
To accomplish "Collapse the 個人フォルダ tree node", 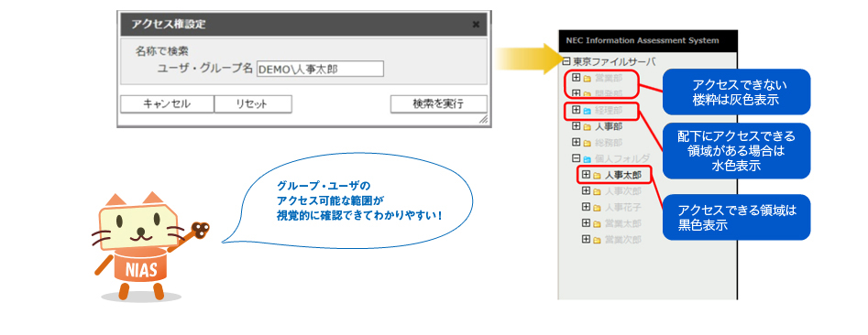I will 576,158.
